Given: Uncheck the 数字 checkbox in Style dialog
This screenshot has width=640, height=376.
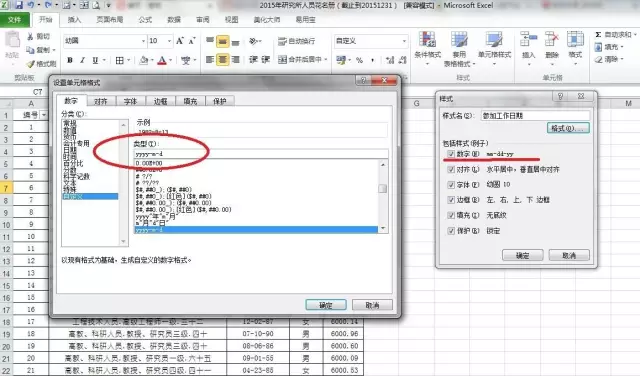Looking at the screenshot, I should point(451,154).
